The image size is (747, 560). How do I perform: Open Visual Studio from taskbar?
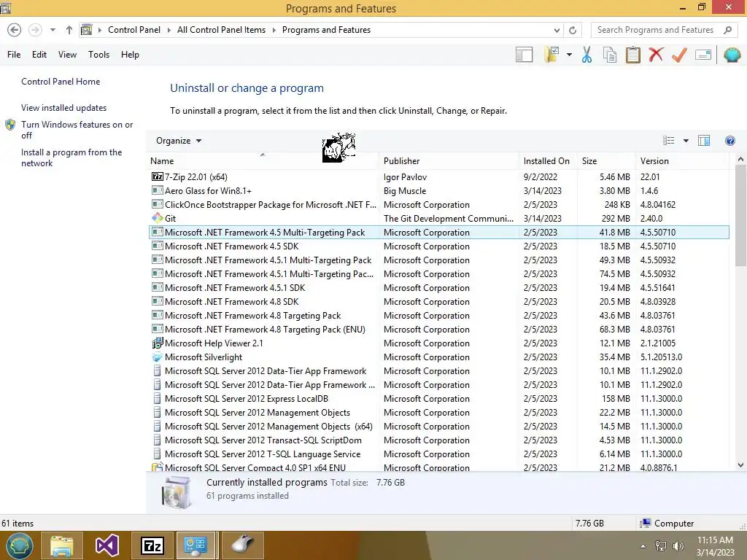[107, 545]
